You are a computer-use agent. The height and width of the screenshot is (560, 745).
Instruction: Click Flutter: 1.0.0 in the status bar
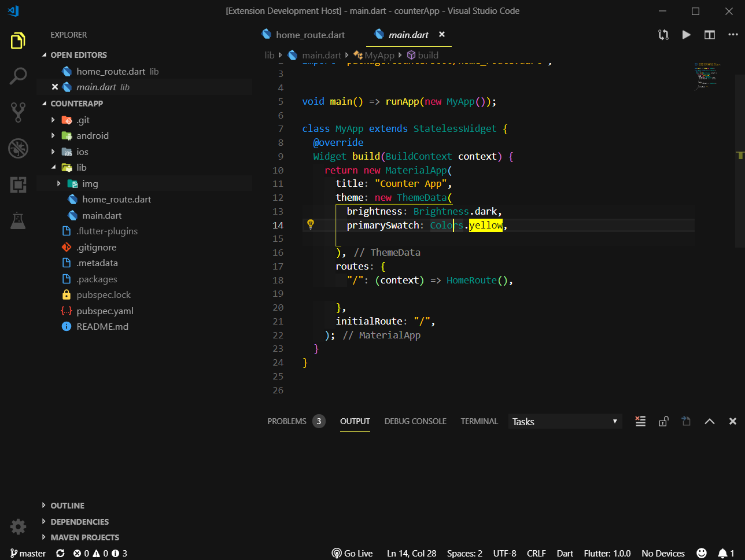[x=607, y=553]
